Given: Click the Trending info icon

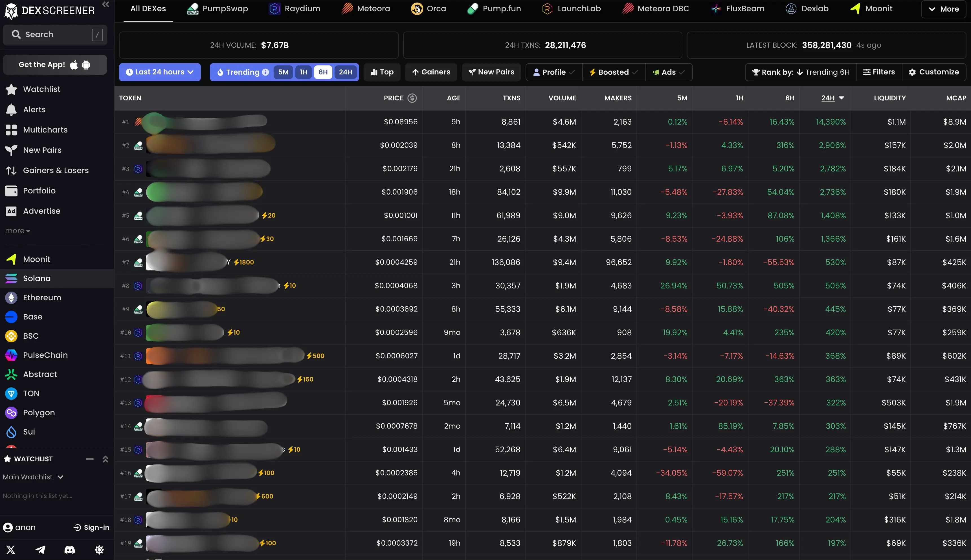Looking at the screenshot, I should 265,72.
